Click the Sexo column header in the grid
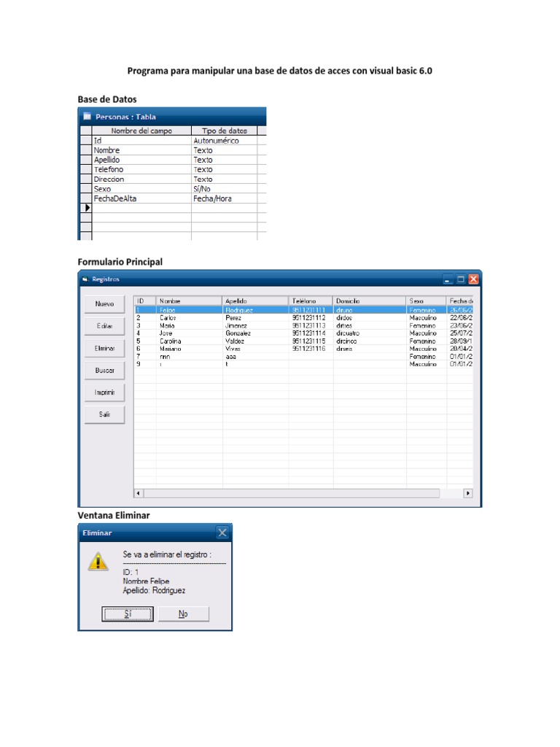Viewport: 560px width, 747px height. tap(426, 301)
